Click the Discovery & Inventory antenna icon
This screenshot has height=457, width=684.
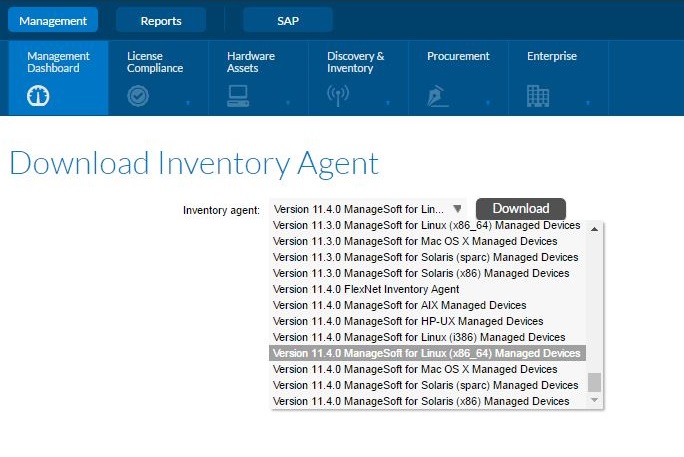[x=338, y=96]
